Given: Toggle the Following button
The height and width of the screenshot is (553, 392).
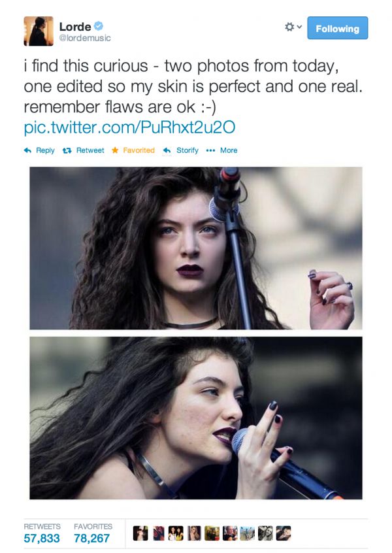Looking at the screenshot, I should (x=337, y=28).
